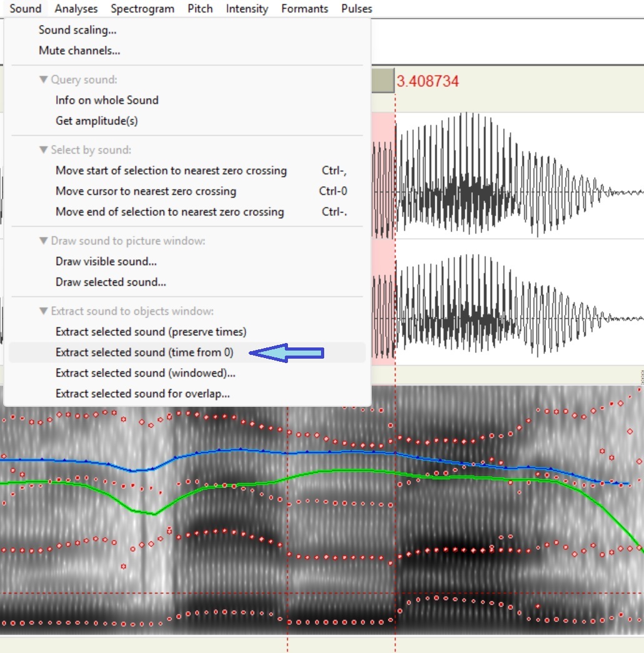The image size is (644, 653).
Task: Open the Intensity menu
Action: [x=247, y=9]
